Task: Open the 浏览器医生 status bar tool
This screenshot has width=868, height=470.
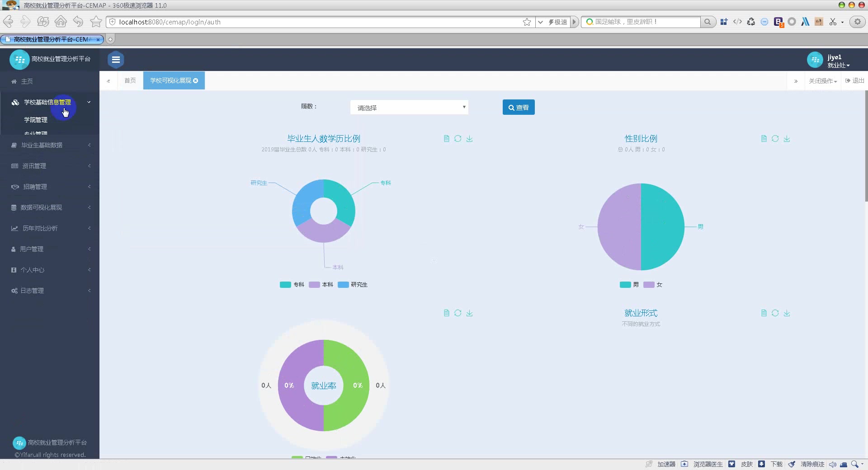Action: pyautogui.click(x=703, y=464)
